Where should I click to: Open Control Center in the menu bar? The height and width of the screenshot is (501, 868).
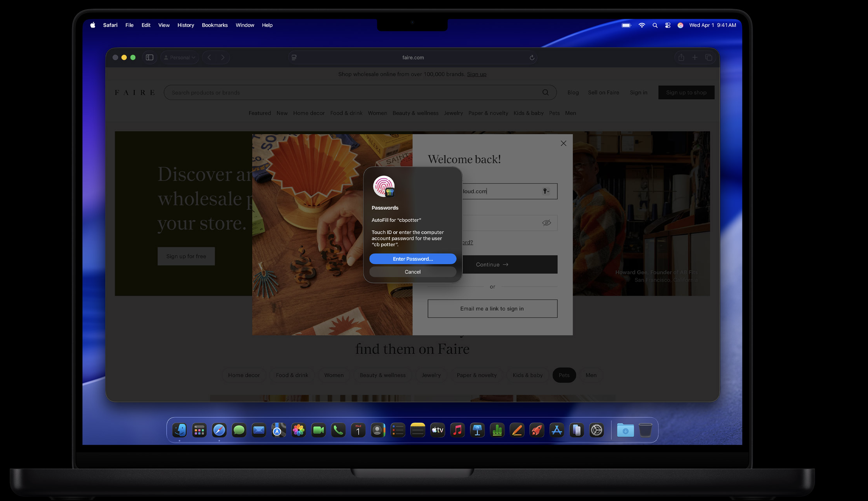(x=668, y=25)
